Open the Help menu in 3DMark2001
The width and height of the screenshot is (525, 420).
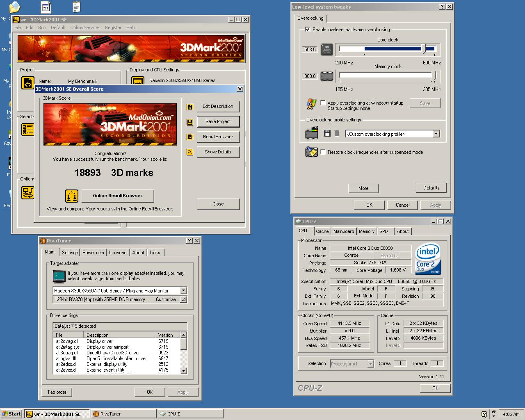click(x=130, y=27)
